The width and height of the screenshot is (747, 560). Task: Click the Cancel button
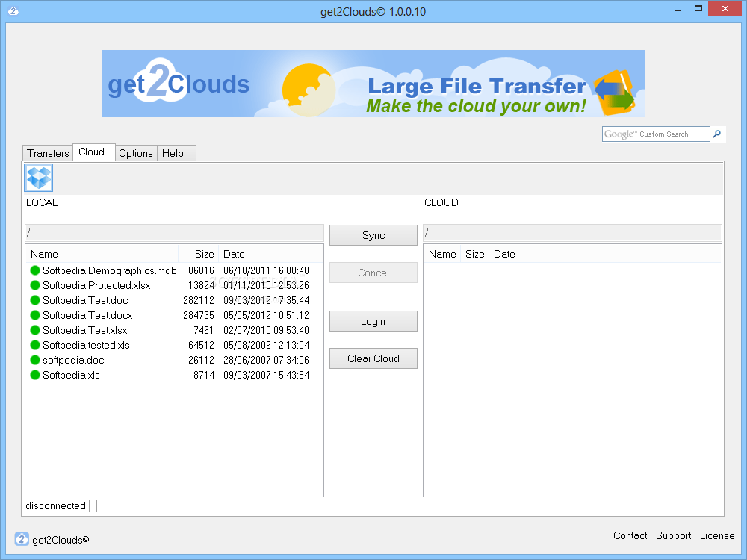(x=373, y=273)
